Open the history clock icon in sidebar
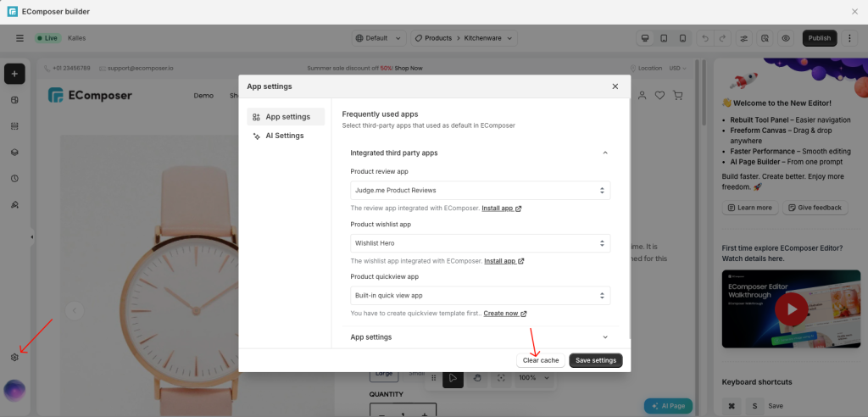Viewport: 868px width, 417px height. coord(14,178)
